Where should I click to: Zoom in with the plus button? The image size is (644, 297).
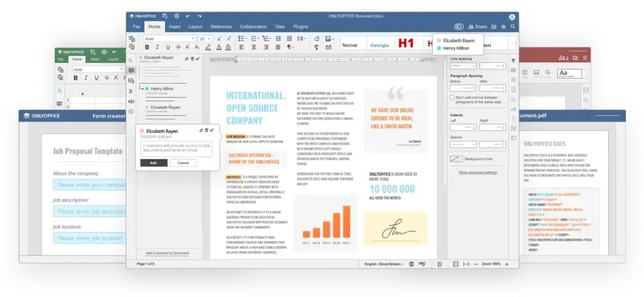[x=507, y=264]
